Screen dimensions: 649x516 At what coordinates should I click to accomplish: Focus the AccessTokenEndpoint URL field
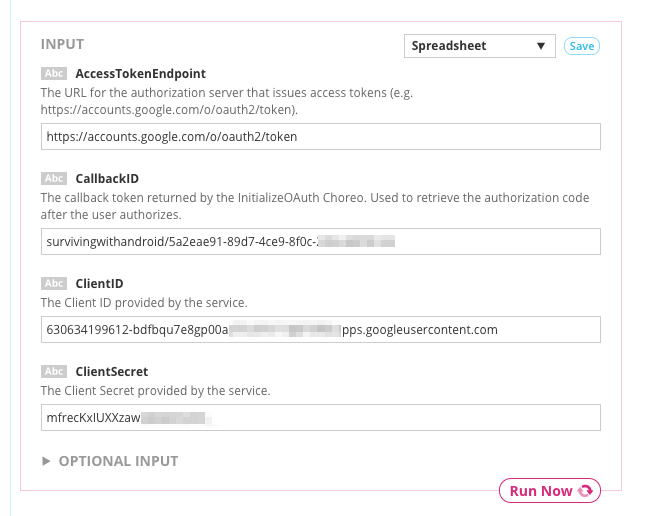click(321, 137)
